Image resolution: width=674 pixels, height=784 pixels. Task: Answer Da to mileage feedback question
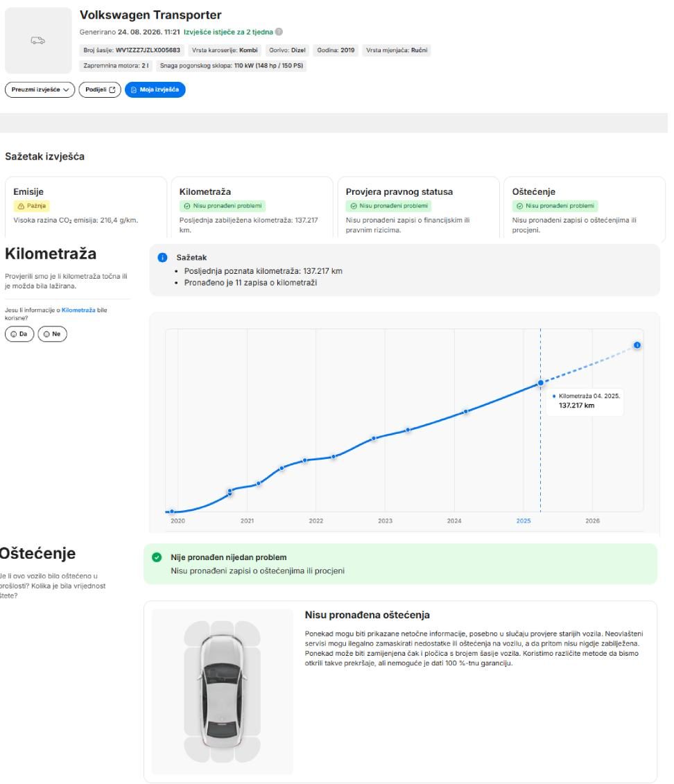tap(19, 334)
